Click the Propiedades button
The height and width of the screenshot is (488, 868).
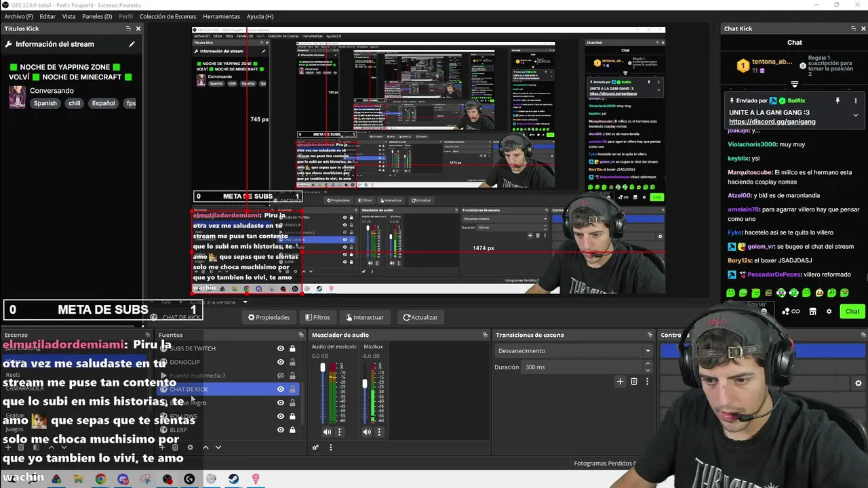pos(269,317)
